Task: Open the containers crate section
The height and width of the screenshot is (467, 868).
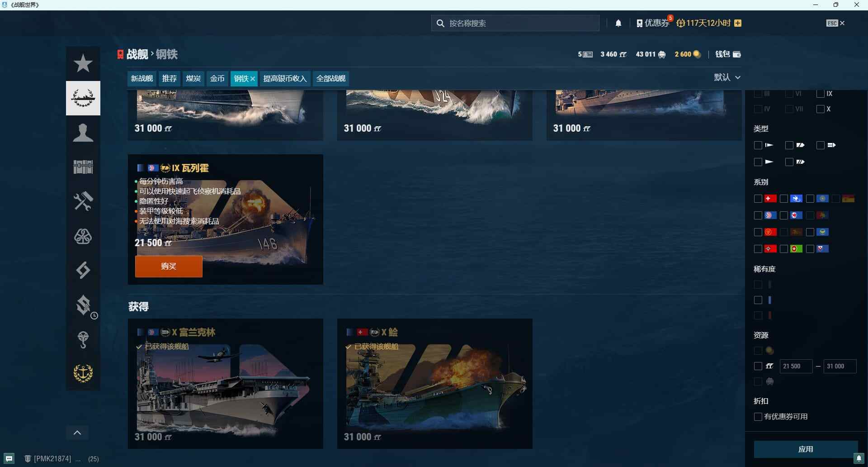Action: tap(83, 167)
